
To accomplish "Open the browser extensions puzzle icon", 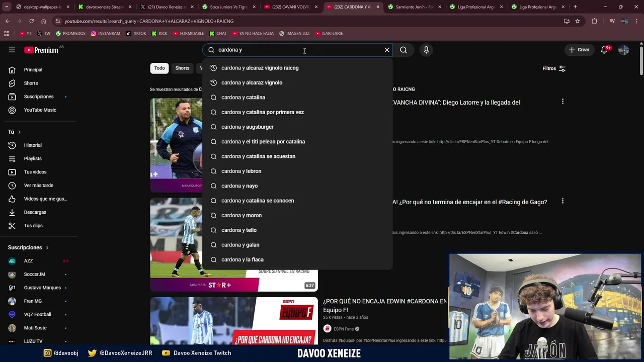I will click(x=595, y=21).
